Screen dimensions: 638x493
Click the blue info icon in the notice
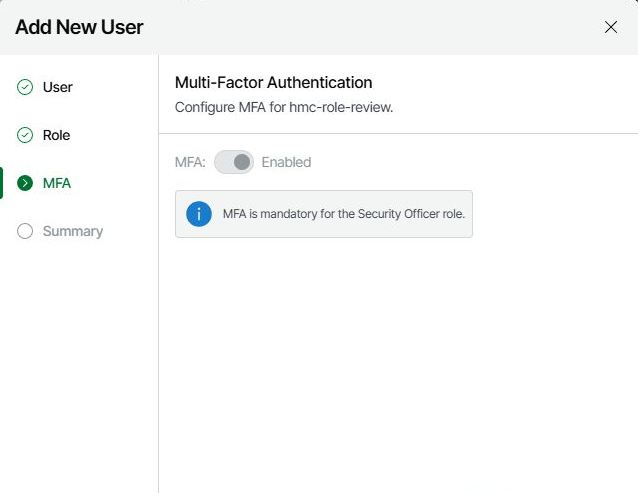point(199,214)
